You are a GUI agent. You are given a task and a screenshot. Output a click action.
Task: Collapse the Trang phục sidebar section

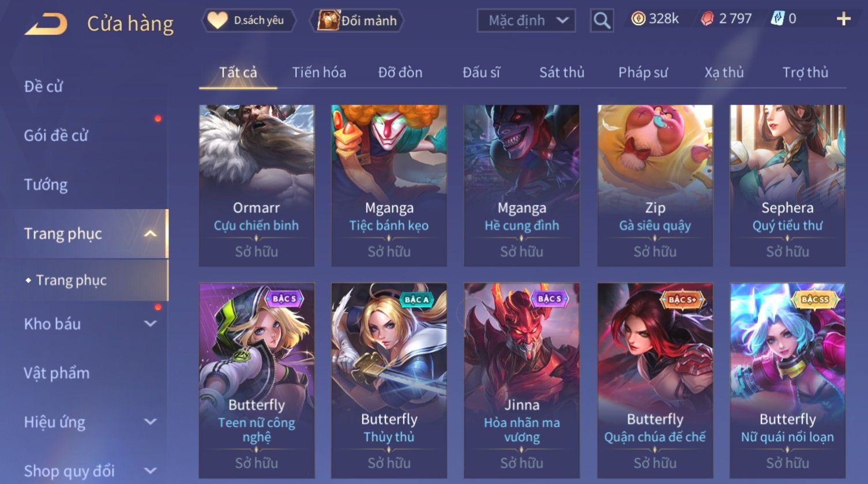click(x=150, y=234)
